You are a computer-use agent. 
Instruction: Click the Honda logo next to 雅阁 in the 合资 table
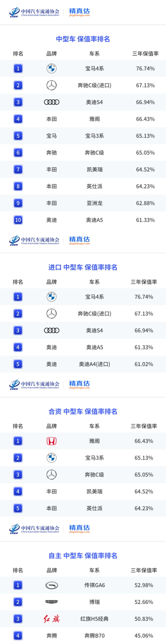(x=51, y=441)
